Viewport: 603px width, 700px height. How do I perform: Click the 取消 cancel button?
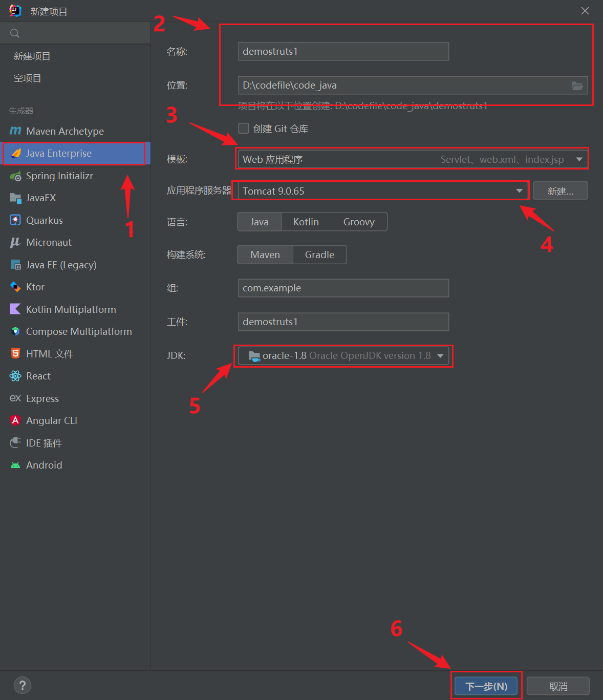pyautogui.click(x=558, y=686)
